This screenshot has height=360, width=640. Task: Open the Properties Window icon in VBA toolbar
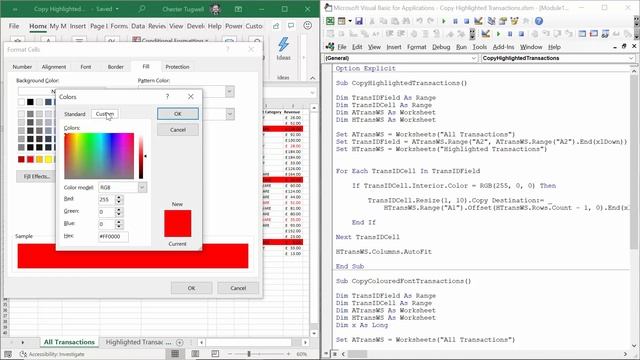click(503, 21)
